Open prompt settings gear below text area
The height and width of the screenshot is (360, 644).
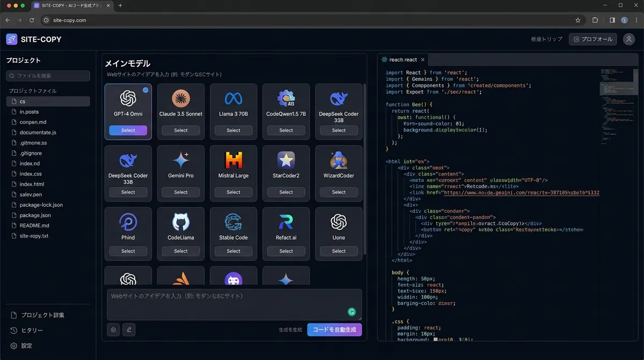point(113,330)
